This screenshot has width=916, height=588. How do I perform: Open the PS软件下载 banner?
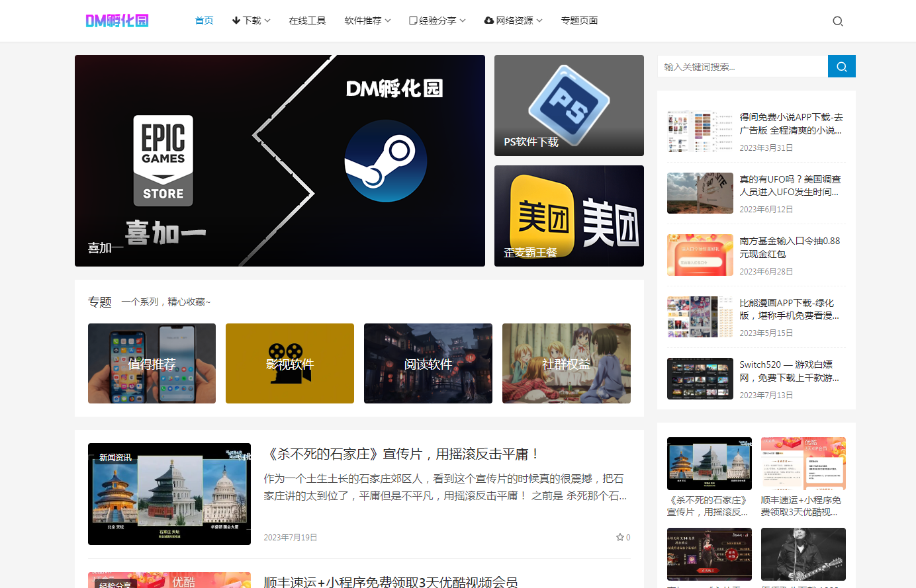[x=569, y=106]
